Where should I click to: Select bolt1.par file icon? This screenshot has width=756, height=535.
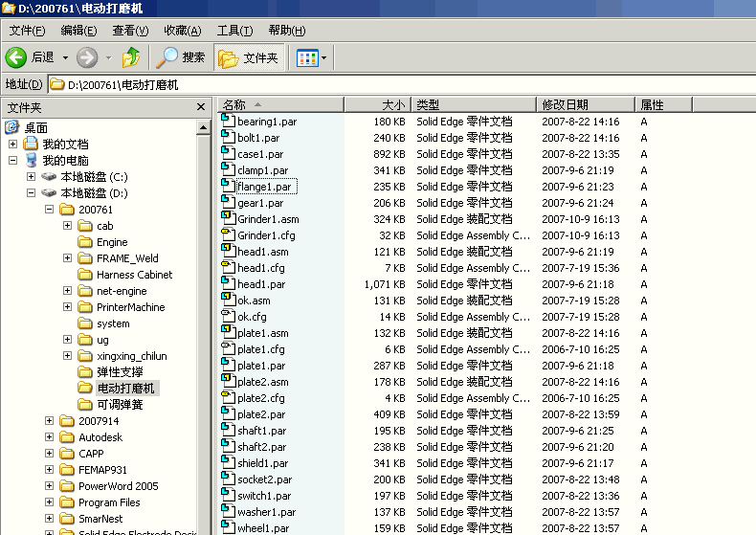(228, 137)
